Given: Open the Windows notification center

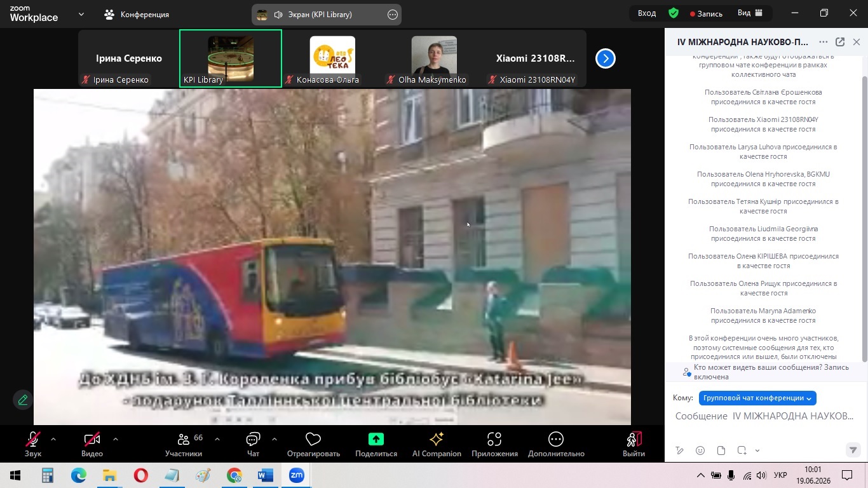Looking at the screenshot, I should click(847, 475).
